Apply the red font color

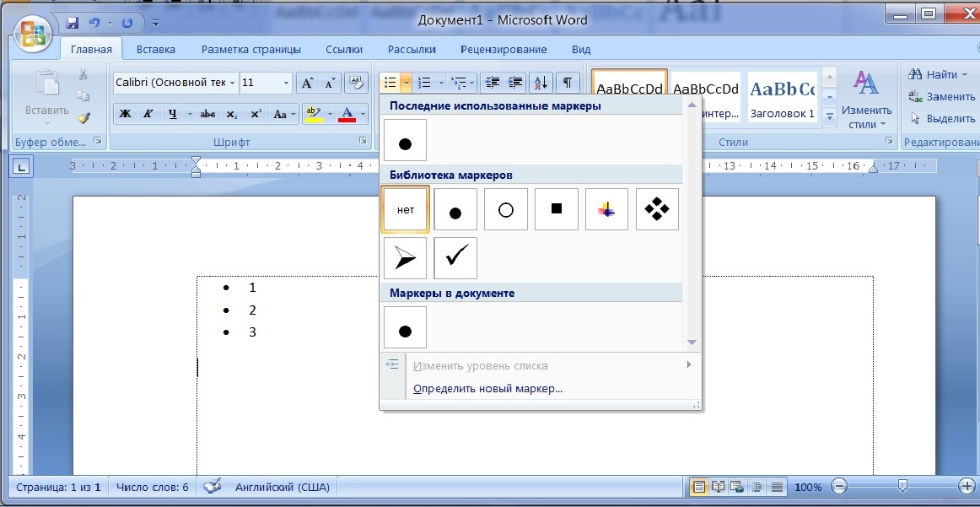(x=347, y=114)
